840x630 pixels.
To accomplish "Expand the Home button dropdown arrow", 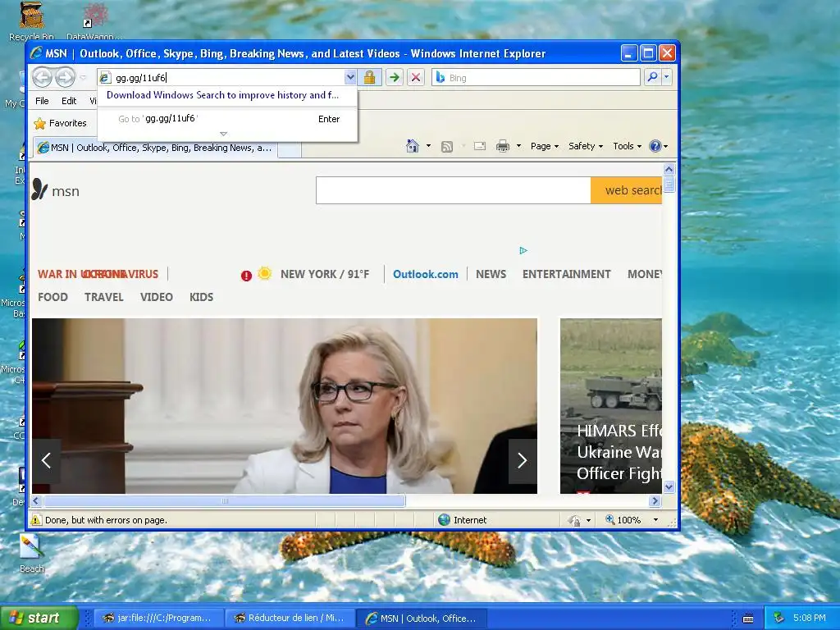I will [428, 146].
